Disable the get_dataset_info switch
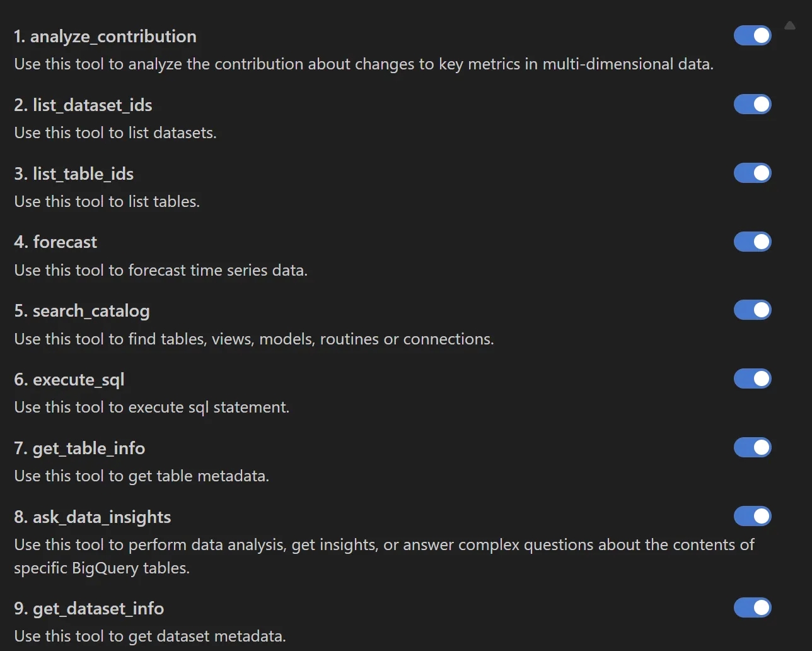The height and width of the screenshot is (651, 812). click(753, 607)
